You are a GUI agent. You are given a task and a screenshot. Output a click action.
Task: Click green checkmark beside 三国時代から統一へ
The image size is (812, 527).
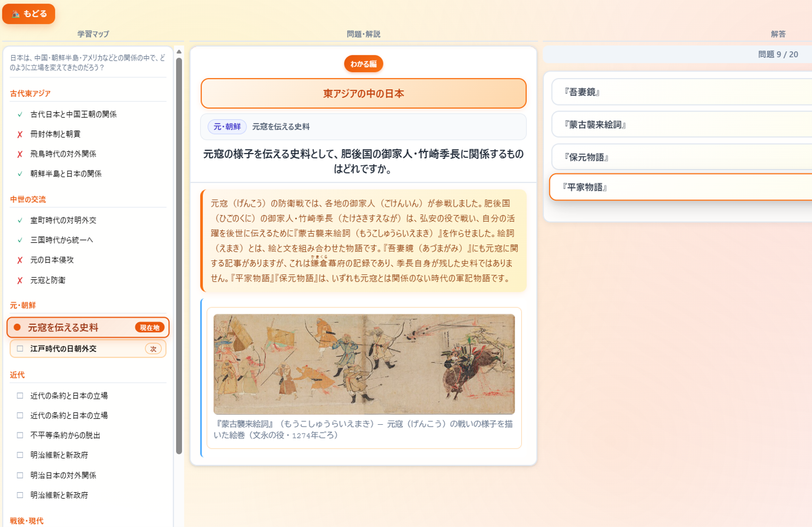(x=20, y=240)
